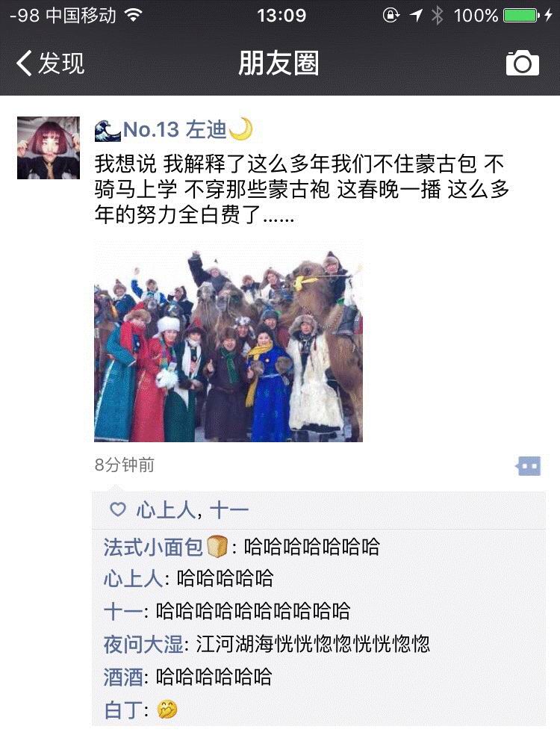Screen dimensions: 560x741
Task: Tap the camera icon to post
Action: pos(522,63)
